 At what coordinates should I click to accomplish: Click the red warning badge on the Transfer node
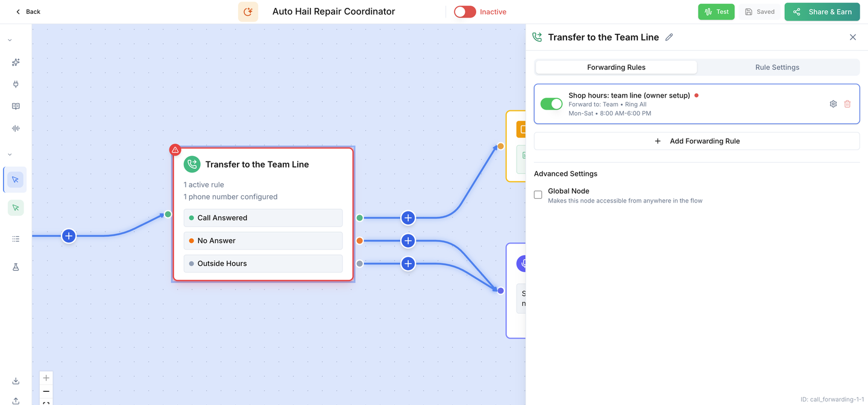pos(175,149)
